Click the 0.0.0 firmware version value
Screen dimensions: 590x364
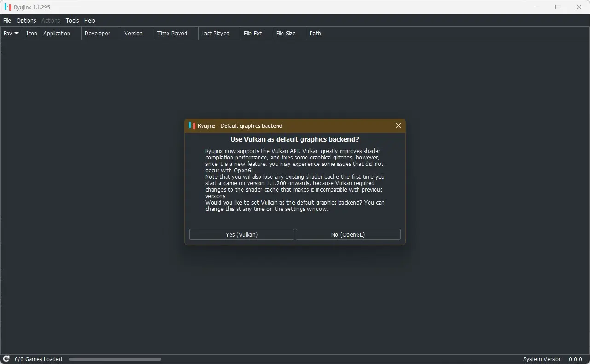pos(575,359)
